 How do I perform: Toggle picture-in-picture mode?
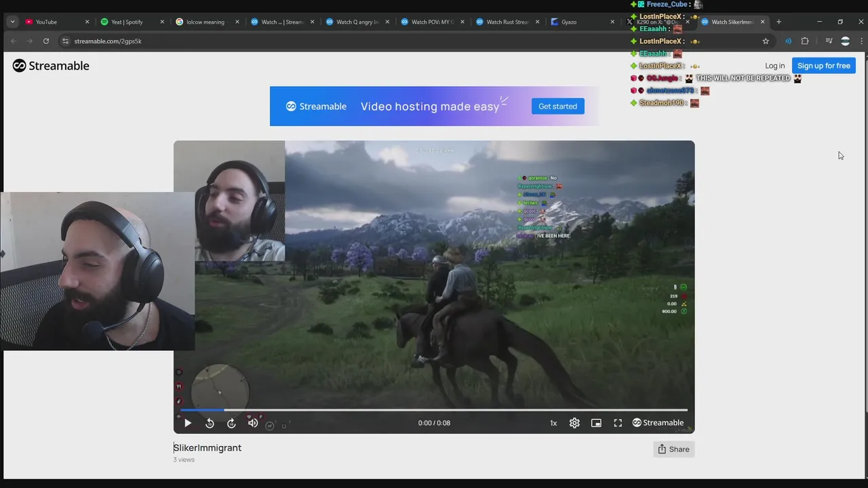point(596,423)
